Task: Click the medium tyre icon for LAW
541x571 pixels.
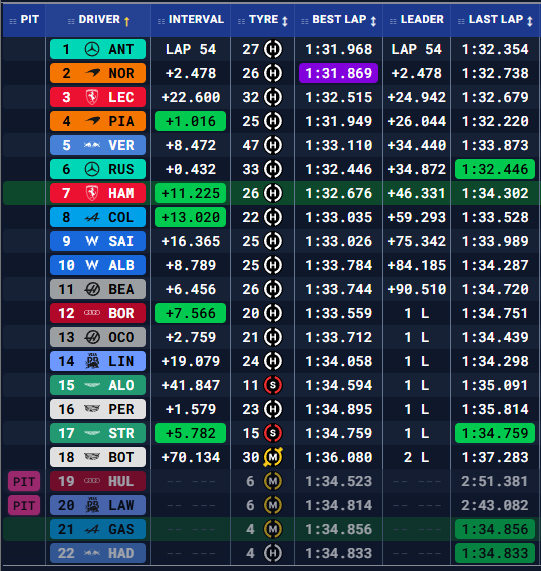Action: pos(273,505)
